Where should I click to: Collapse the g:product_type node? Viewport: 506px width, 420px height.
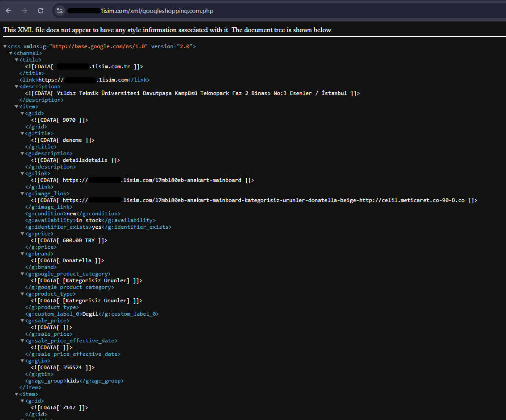22,294
